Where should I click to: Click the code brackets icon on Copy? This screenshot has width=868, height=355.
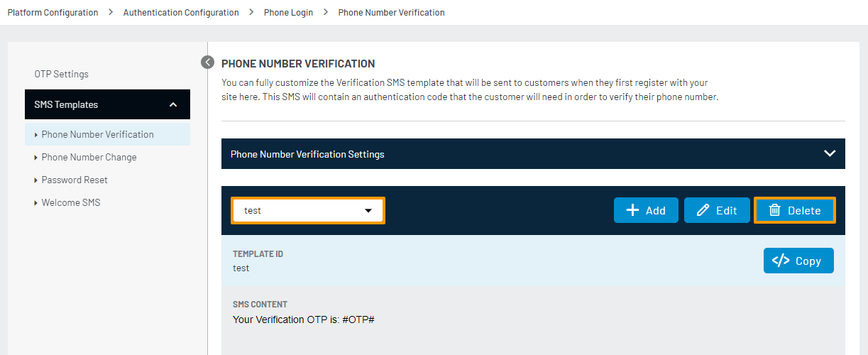coord(781,261)
